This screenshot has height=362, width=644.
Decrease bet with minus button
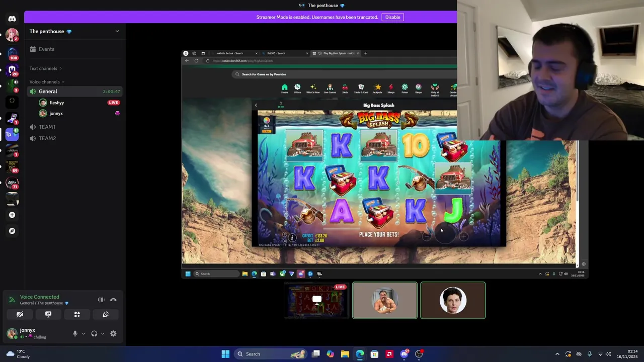click(x=427, y=236)
